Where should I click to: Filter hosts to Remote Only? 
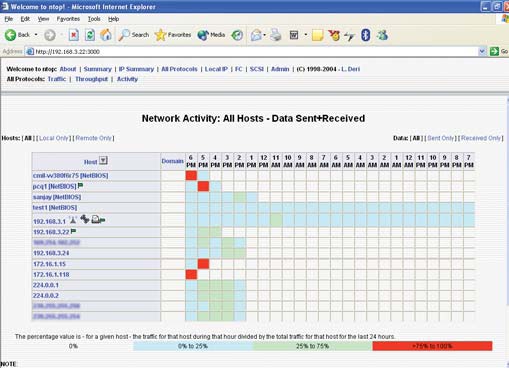coord(94,138)
